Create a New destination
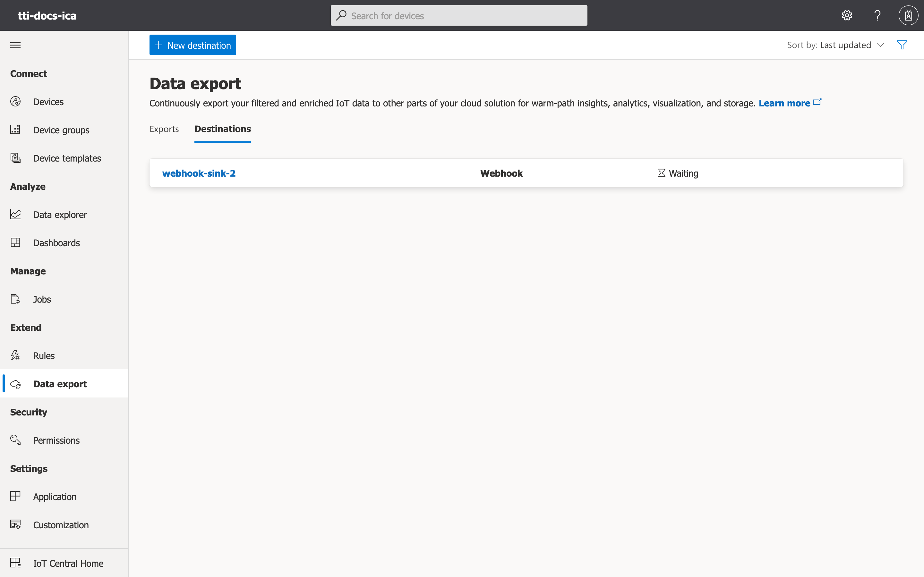 coord(193,45)
